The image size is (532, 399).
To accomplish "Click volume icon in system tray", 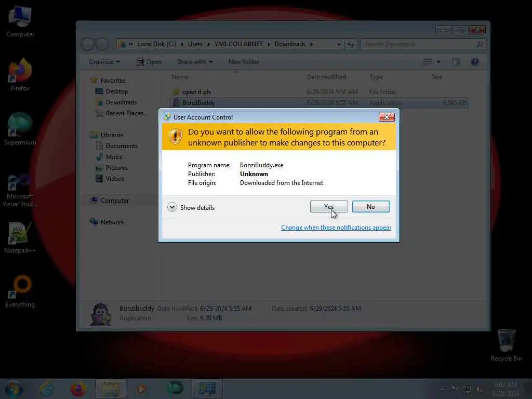I will (479, 390).
